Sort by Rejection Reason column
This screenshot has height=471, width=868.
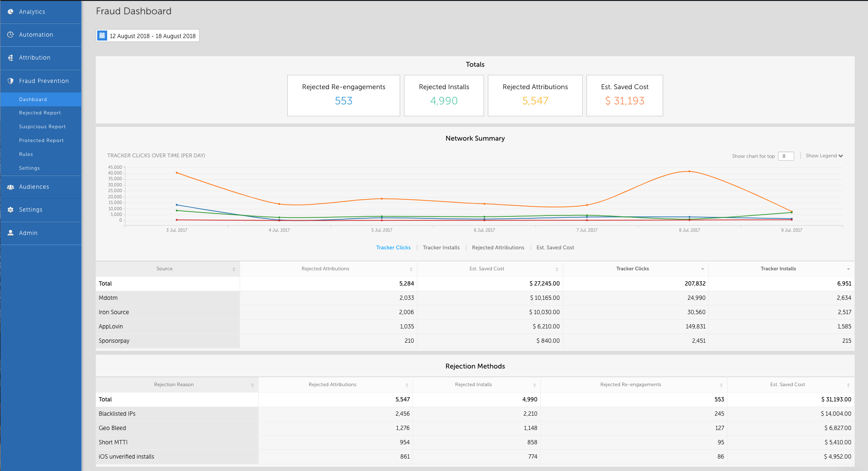(x=252, y=385)
